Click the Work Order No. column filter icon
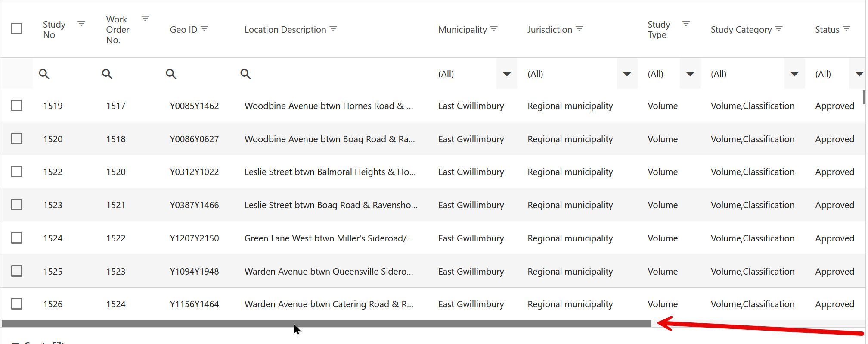The width and height of the screenshot is (868, 344). tap(145, 19)
